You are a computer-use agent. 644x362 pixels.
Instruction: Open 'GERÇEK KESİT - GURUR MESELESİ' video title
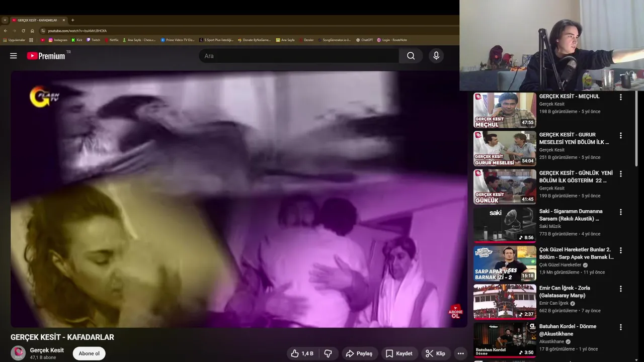[574, 138]
